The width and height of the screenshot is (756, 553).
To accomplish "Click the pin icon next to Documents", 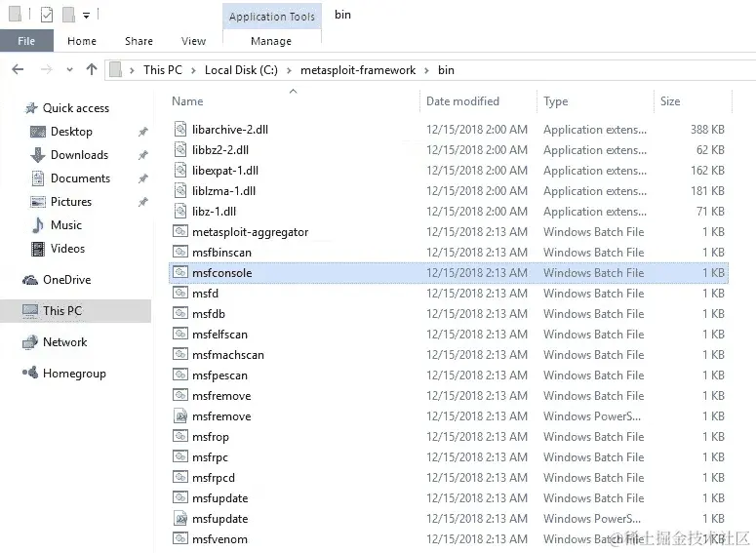I will pos(143,178).
